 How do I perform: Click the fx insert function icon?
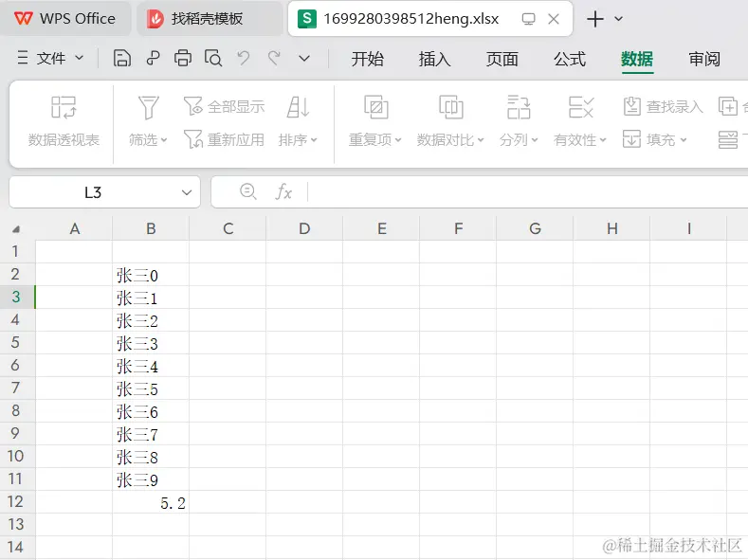[x=283, y=192]
